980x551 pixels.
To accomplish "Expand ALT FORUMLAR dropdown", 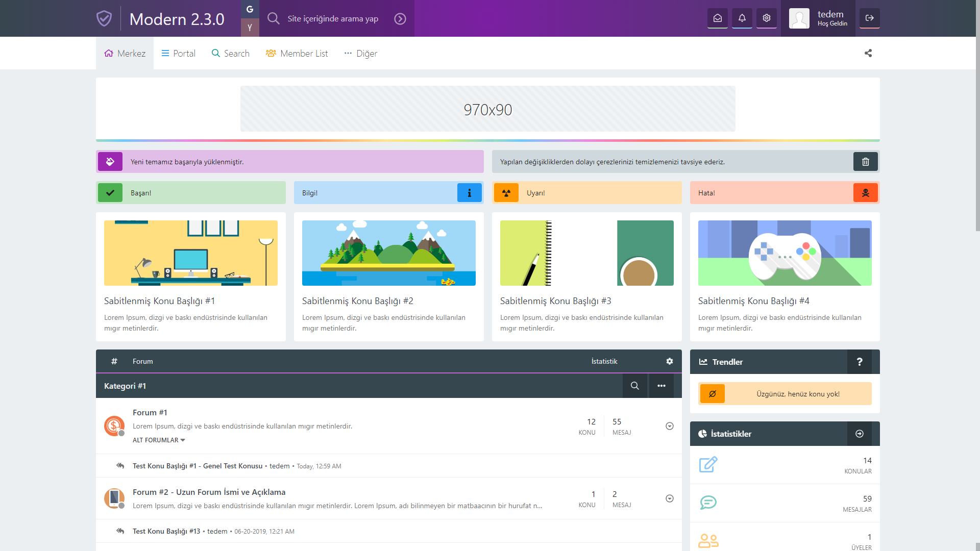I will 159,440.
